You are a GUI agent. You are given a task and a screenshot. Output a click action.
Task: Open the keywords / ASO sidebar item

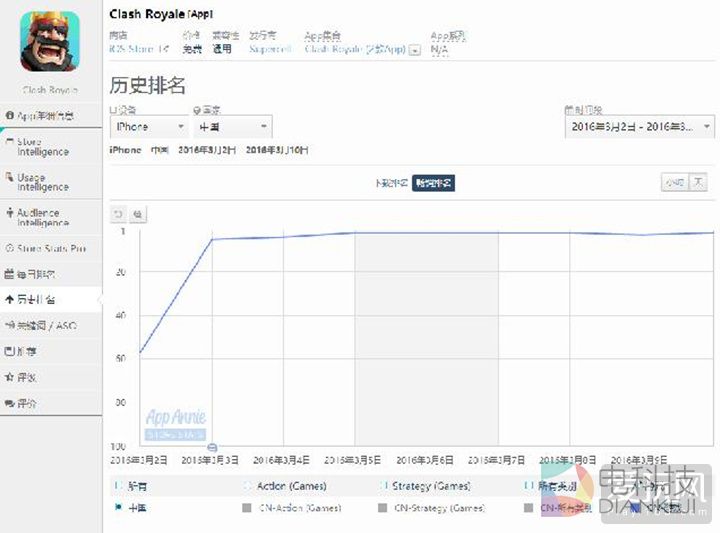(x=51, y=325)
